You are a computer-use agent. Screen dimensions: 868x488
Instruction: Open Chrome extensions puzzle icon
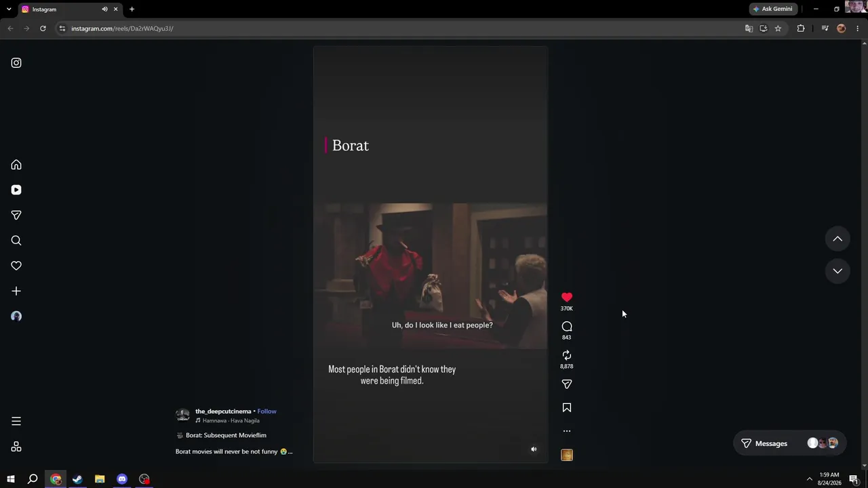tap(801, 28)
